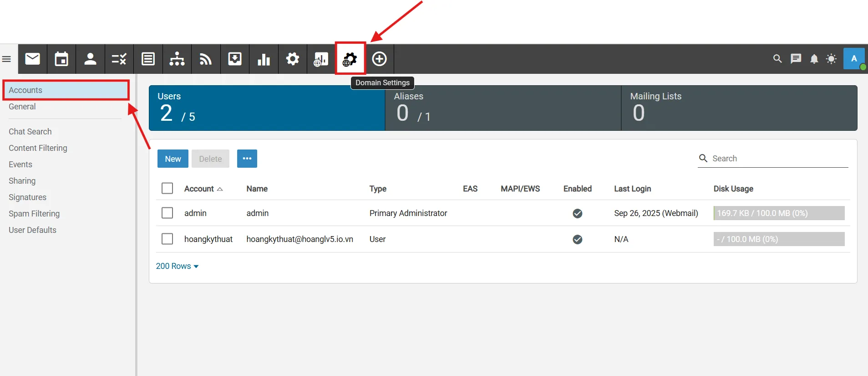Open the Contacts person icon
868x376 pixels.
point(90,59)
